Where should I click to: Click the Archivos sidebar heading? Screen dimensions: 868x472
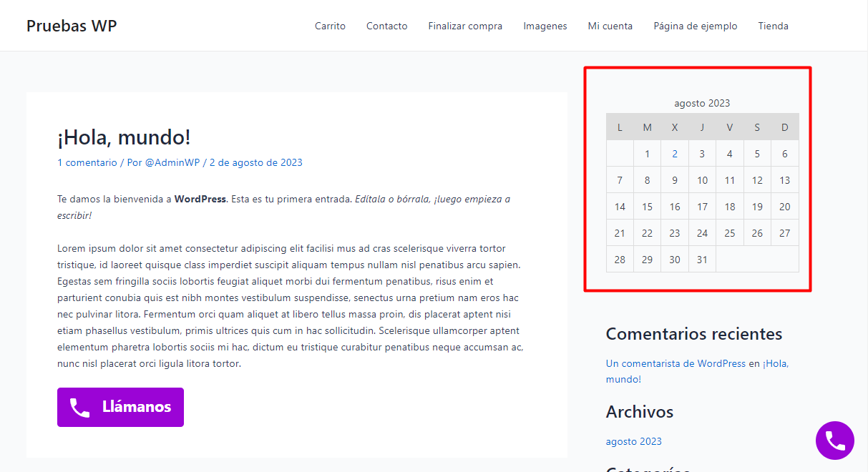[640, 412]
